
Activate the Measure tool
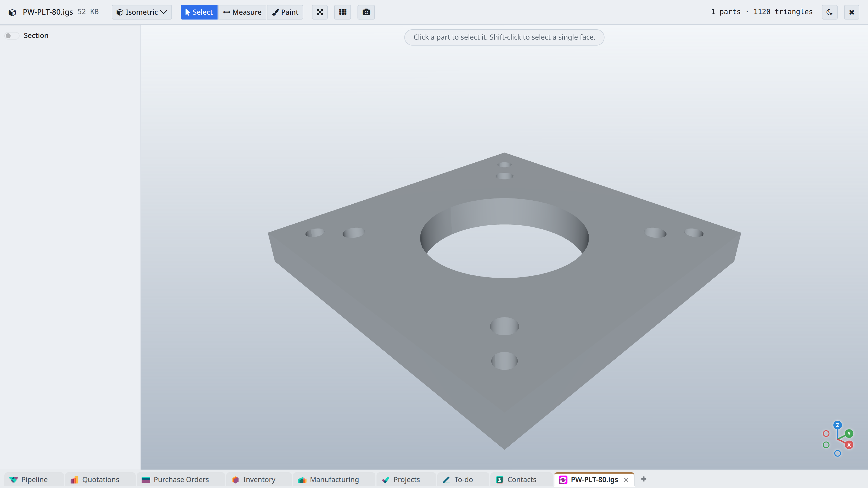click(242, 12)
